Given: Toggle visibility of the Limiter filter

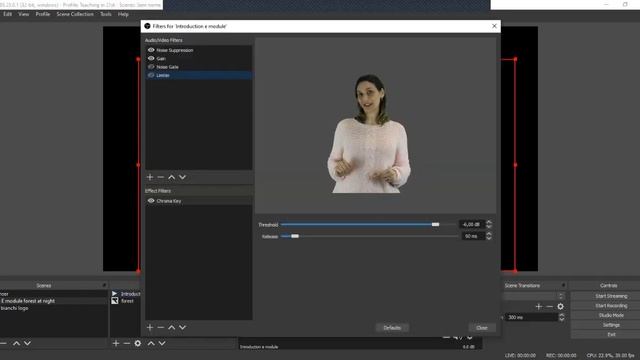Looking at the screenshot, I should pos(151,75).
